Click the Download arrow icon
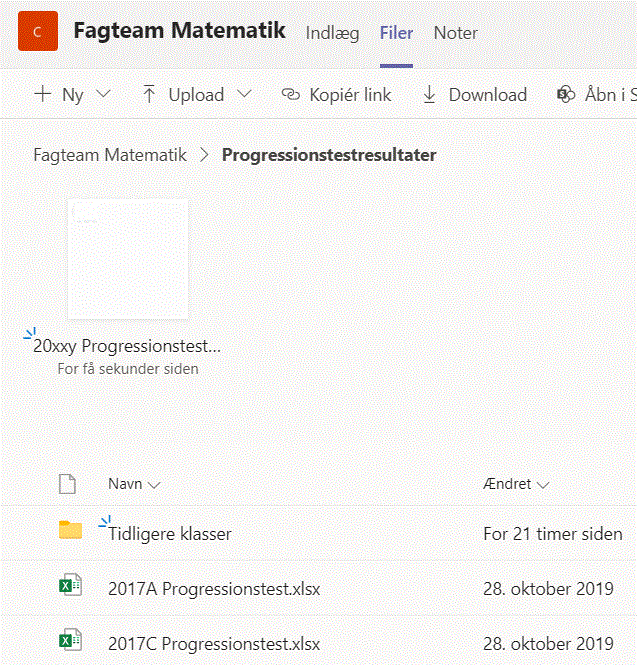Viewport: 637px width, 665px height. pyautogui.click(x=430, y=95)
